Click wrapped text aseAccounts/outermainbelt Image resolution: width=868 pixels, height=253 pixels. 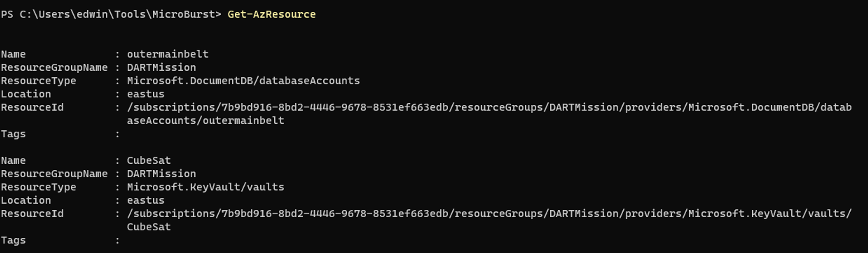coord(205,120)
